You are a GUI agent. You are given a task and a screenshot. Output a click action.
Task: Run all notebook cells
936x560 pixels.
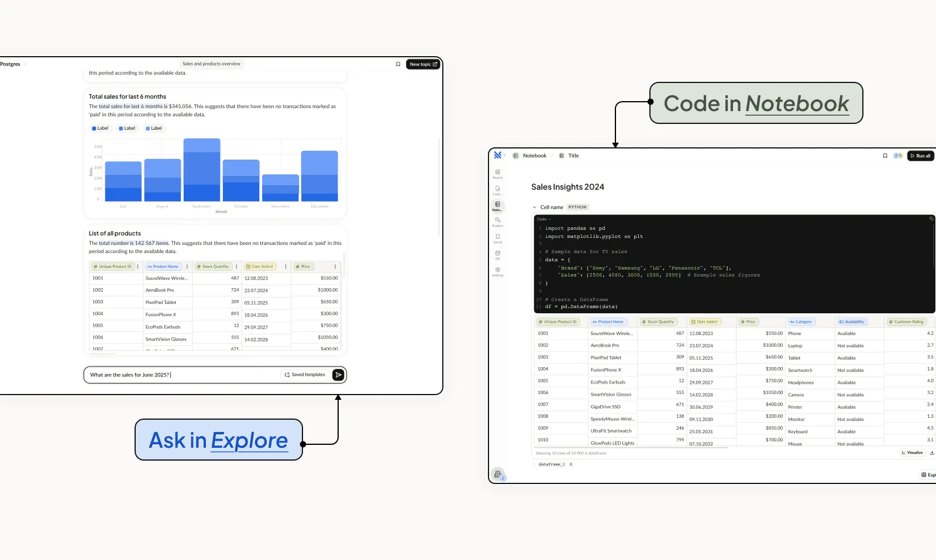(x=921, y=155)
